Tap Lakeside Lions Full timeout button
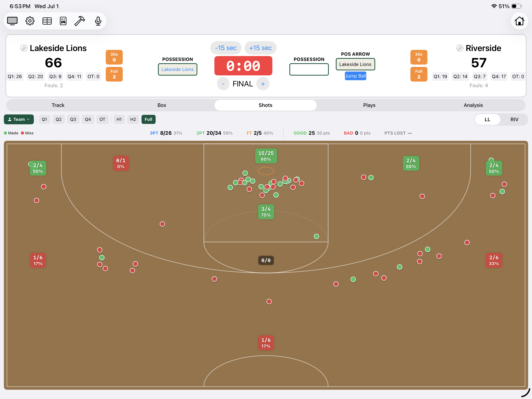532x399 pixels. 114,74
